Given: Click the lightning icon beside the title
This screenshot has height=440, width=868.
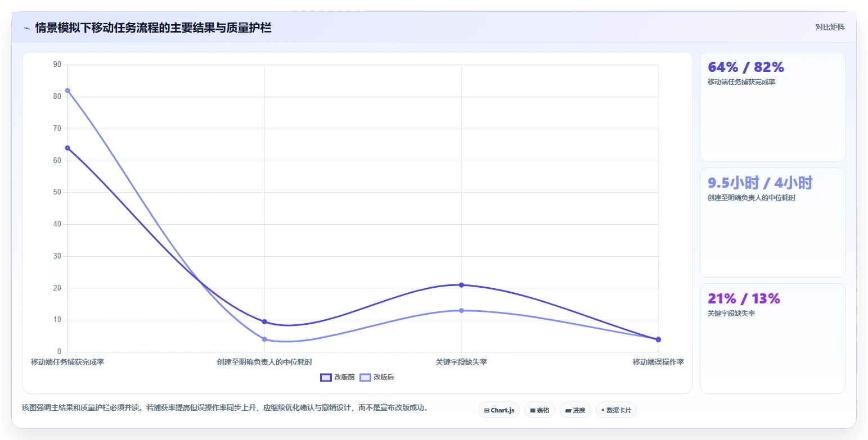Looking at the screenshot, I should point(27,28).
